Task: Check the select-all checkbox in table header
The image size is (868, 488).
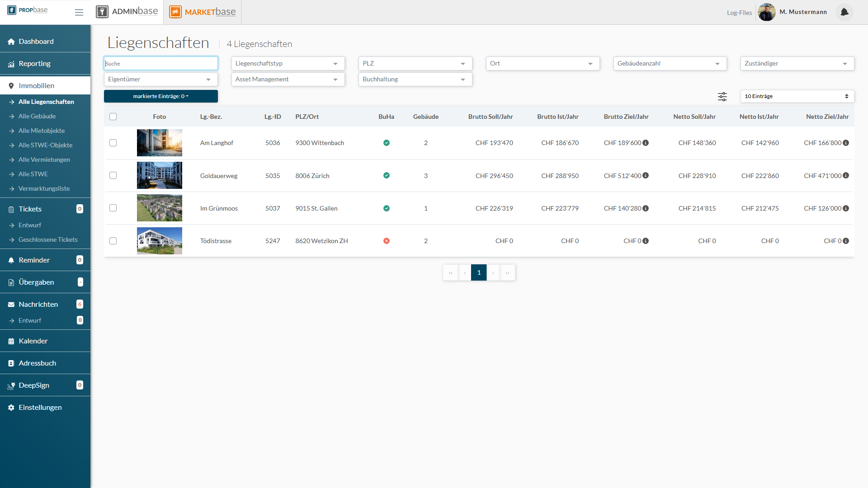Action: (x=113, y=117)
